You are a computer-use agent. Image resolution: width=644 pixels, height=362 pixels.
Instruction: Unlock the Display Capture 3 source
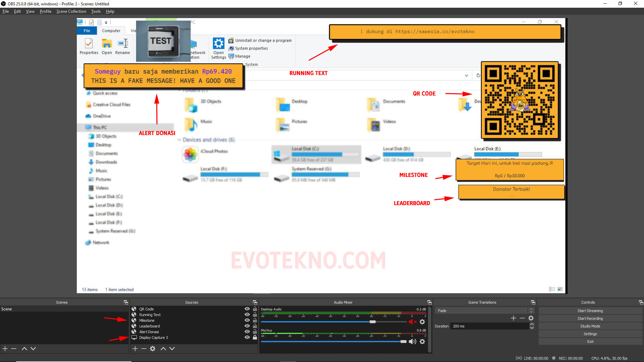[255, 338]
